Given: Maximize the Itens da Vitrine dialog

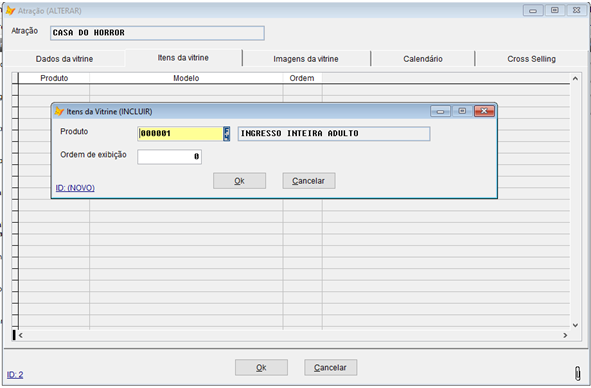Looking at the screenshot, I should click(x=462, y=111).
